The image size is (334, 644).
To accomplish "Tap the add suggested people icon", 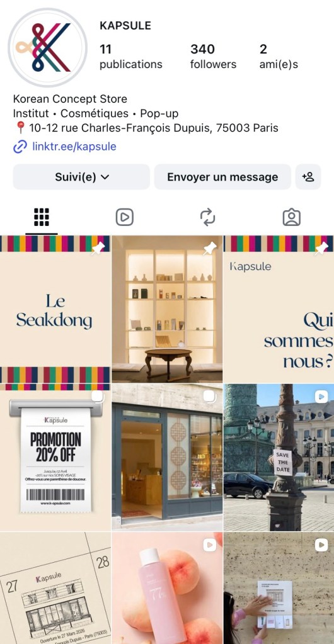I will [308, 177].
